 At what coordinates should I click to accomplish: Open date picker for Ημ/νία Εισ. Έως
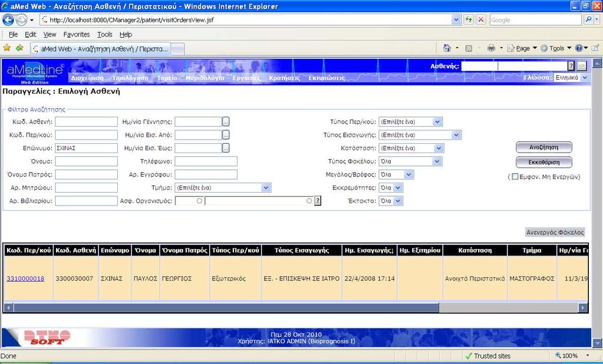pyautogui.click(x=226, y=148)
